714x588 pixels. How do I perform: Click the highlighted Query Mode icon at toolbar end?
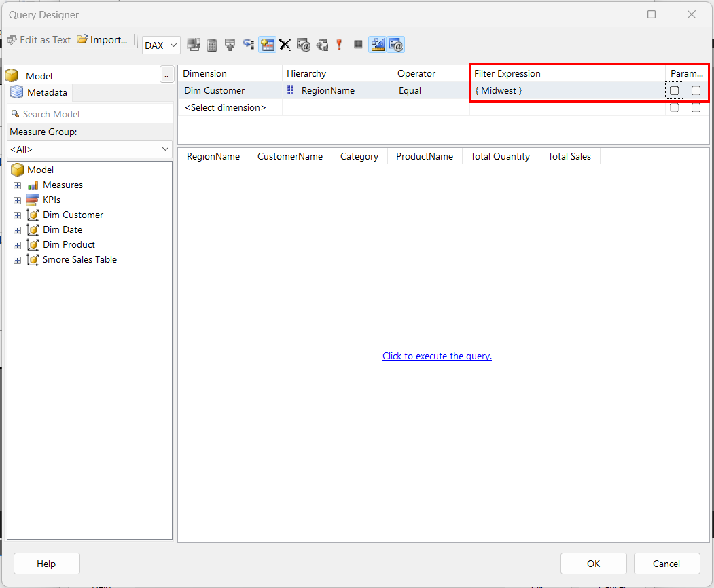[x=395, y=45]
